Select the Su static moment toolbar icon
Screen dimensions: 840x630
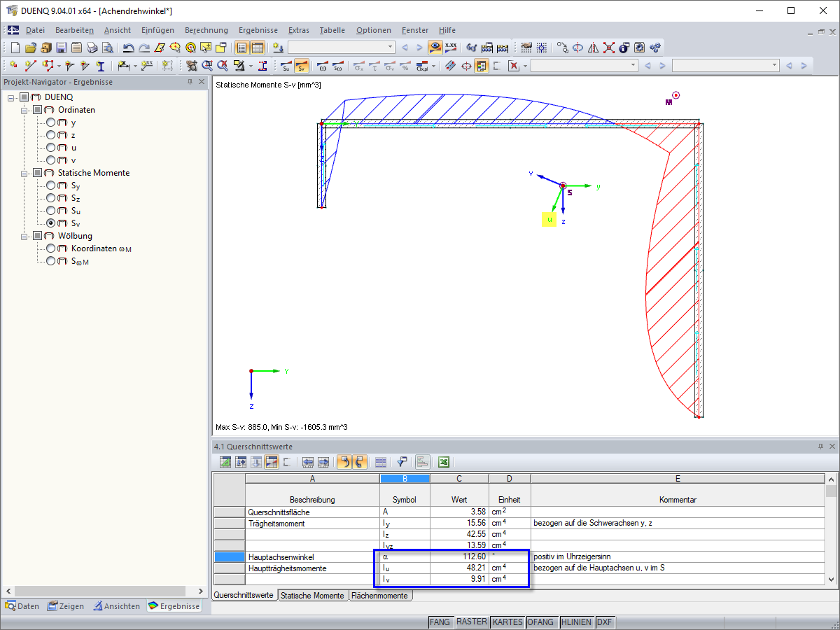[286, 66]
